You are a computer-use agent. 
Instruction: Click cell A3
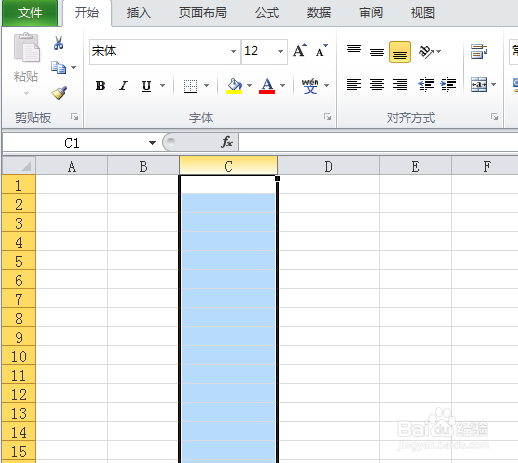click(x=72, y=222)
